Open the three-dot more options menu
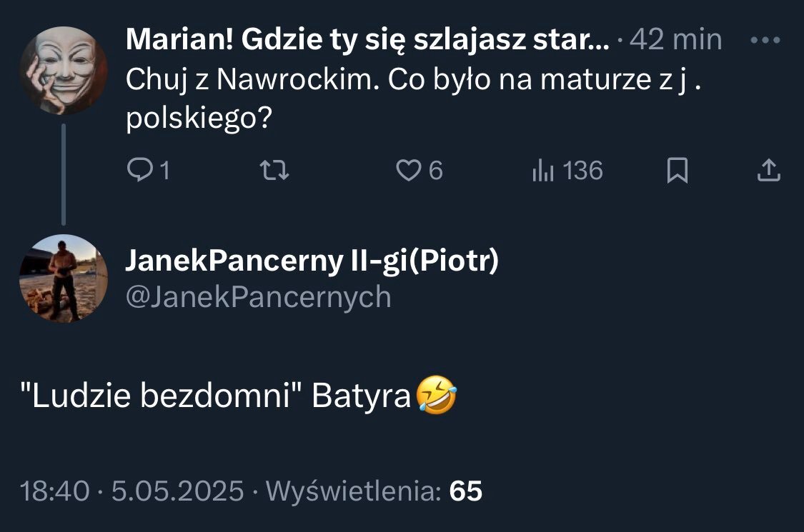The image size is (804, 532). [x=765, y=40]
